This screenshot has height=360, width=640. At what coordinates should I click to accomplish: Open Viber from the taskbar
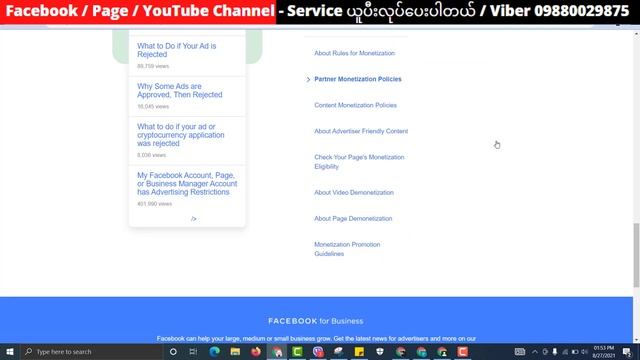(x=318, y=352)
